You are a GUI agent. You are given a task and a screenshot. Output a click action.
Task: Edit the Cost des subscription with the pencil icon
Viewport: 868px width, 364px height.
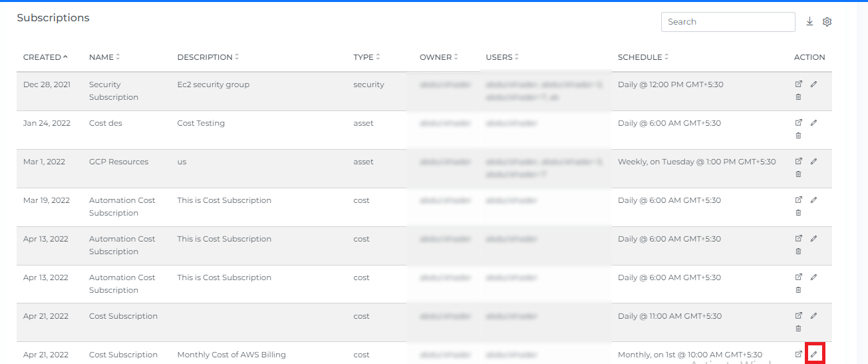point(813,123)
